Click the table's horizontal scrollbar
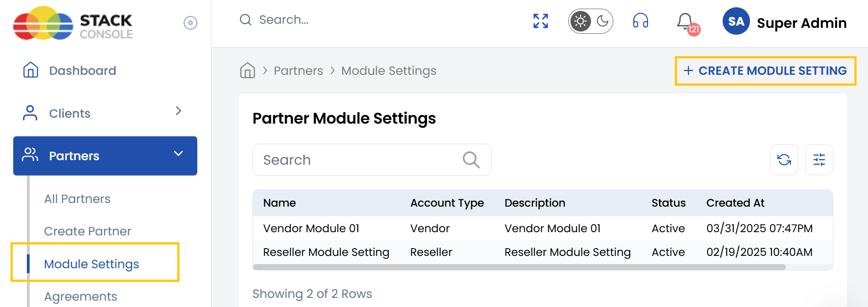The height and width of the screenshot is (307, 868). pyautogui.click(x=519, y=267)
